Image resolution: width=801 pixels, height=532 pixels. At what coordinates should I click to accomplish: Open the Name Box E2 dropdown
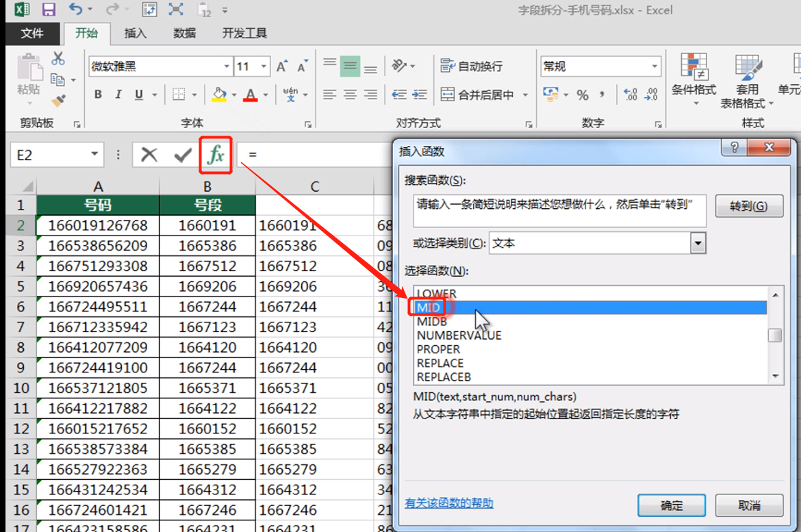click(94, 154)
